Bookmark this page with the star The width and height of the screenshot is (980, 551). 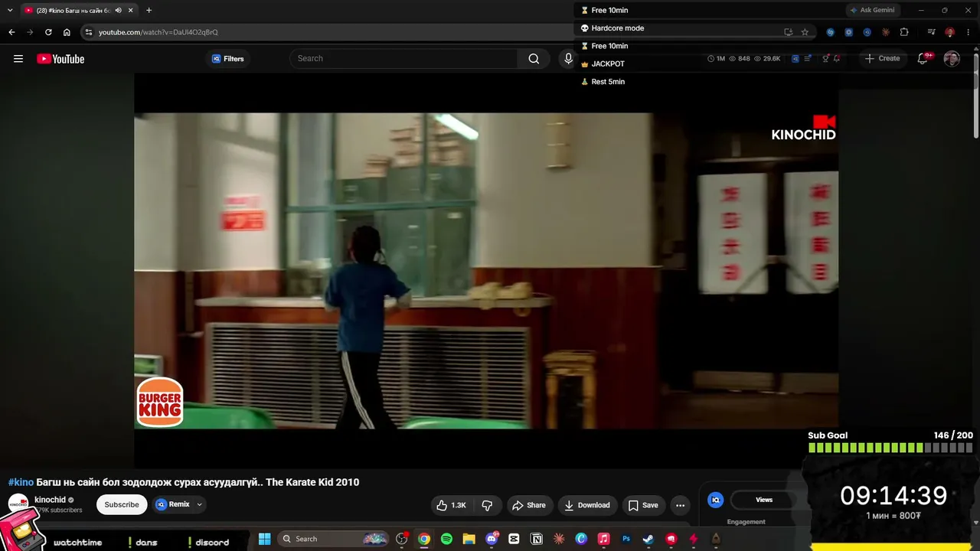(x=805, y=32)
